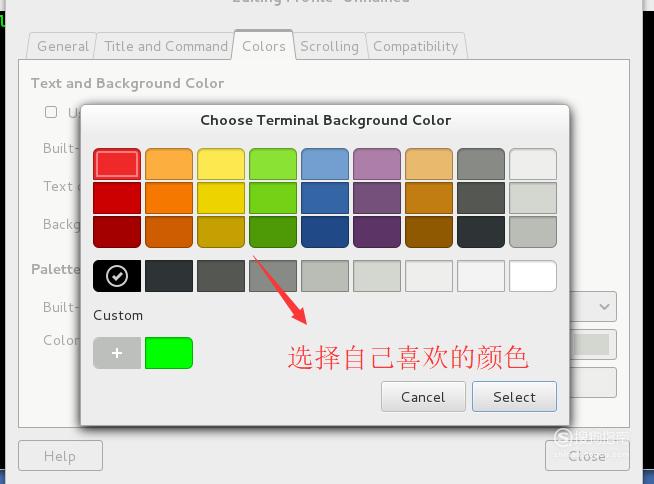Switch to the General tab
This screenshot has height=484, width=654.
pyautogui.click(x=63, y=46)
